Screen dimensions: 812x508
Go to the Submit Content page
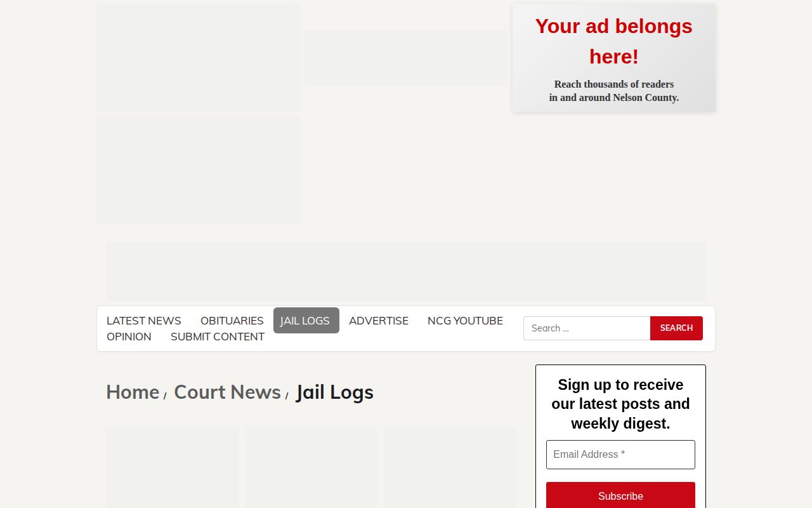tap(218, 337)
